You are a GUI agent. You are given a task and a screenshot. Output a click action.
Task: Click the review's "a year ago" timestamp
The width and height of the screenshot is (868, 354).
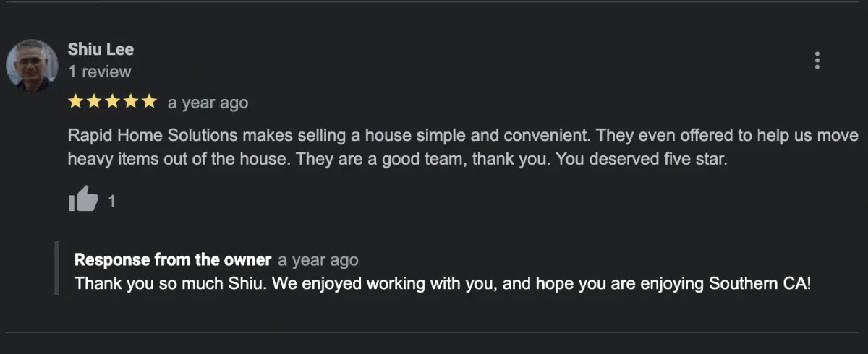208,103
